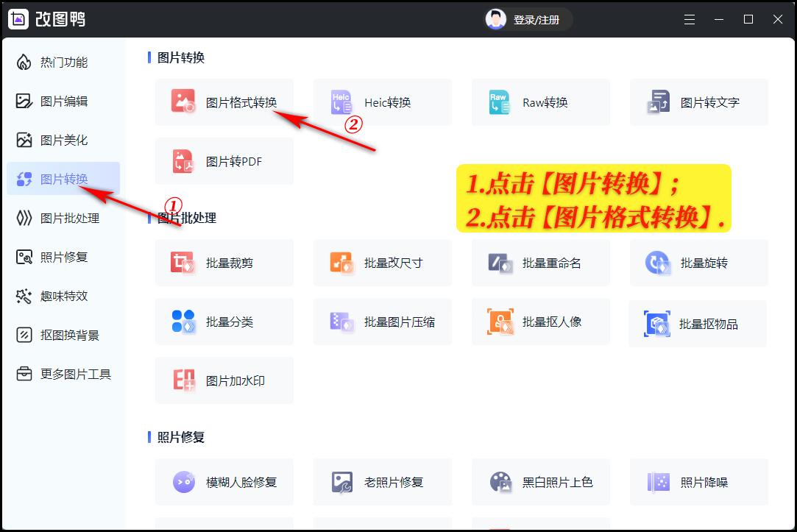The image size is (797, 532).
Task: Open the 批量旋转 rotate icon
Action: (658, 263)
